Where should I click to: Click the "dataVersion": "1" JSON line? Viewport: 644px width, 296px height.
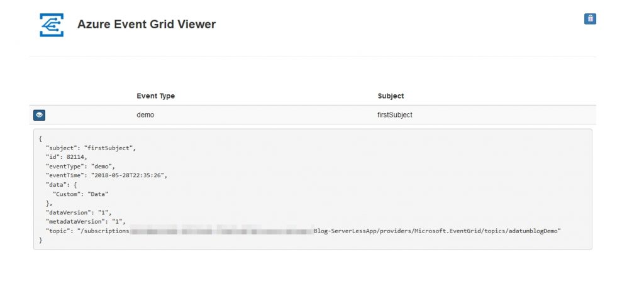79,212
